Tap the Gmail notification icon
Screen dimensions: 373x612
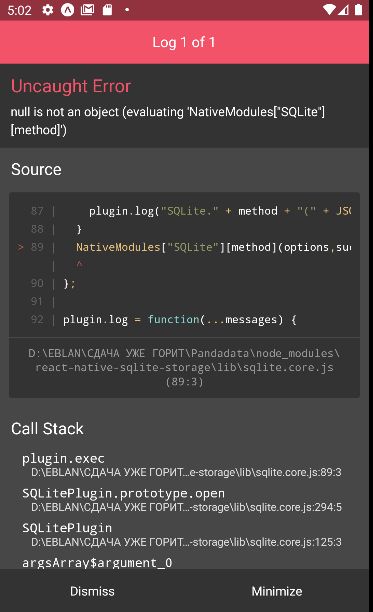click(x=87, y=10)
